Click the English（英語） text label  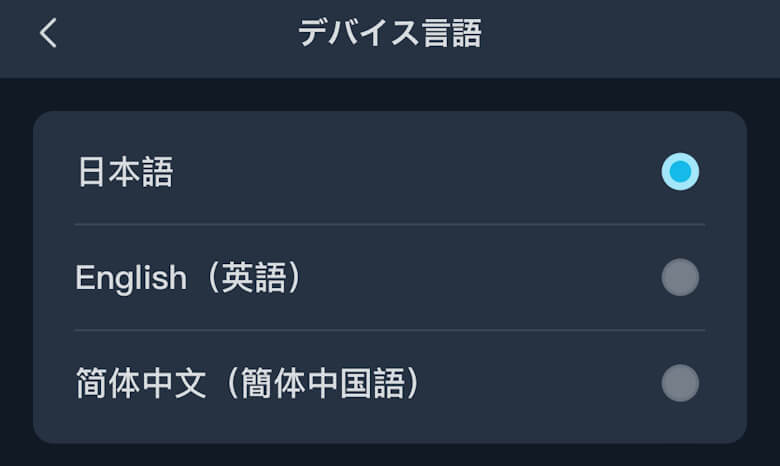point(188,278)
